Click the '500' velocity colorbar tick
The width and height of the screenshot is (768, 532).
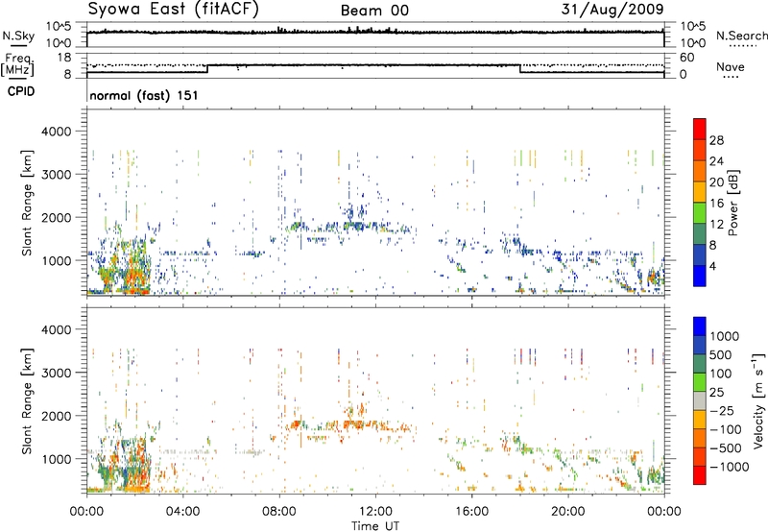(x=721, y=355)
